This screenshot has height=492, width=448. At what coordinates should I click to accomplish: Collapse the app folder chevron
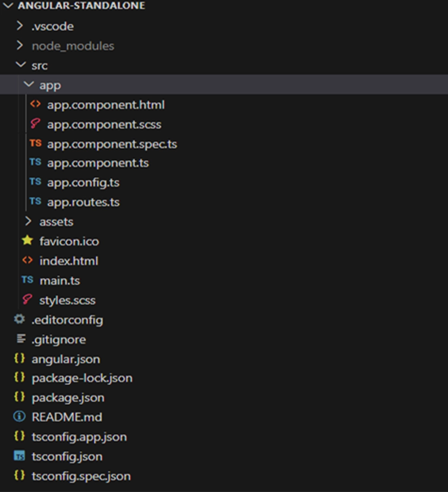pos(29,84)
